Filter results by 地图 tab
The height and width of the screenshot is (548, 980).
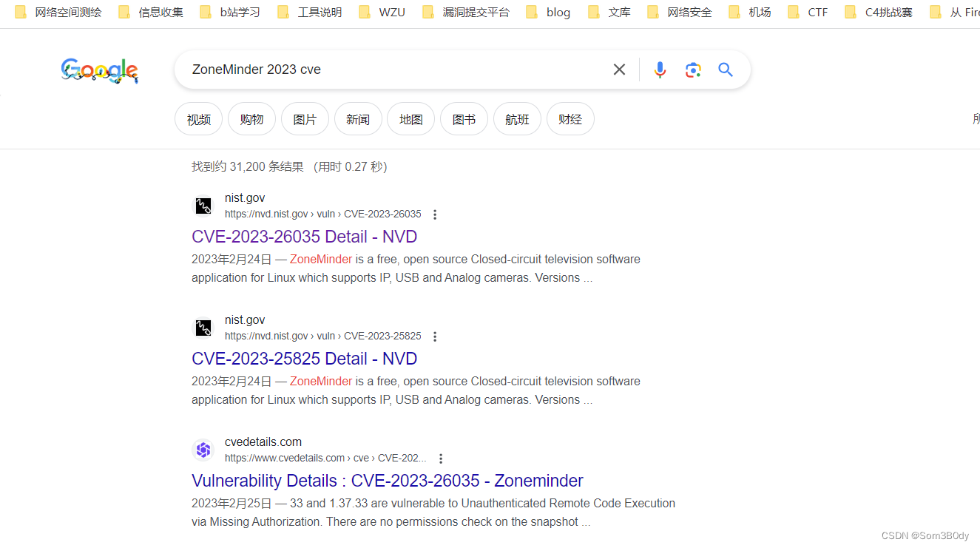(410, 119)
